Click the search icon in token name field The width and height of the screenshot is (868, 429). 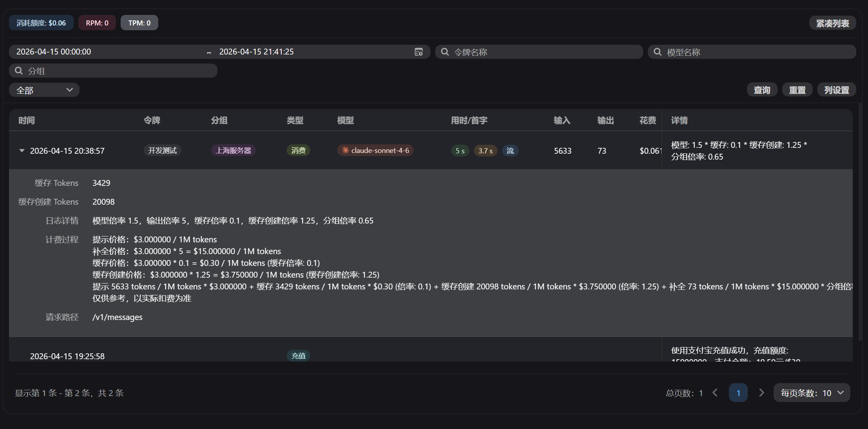click(x=445, y=52)
